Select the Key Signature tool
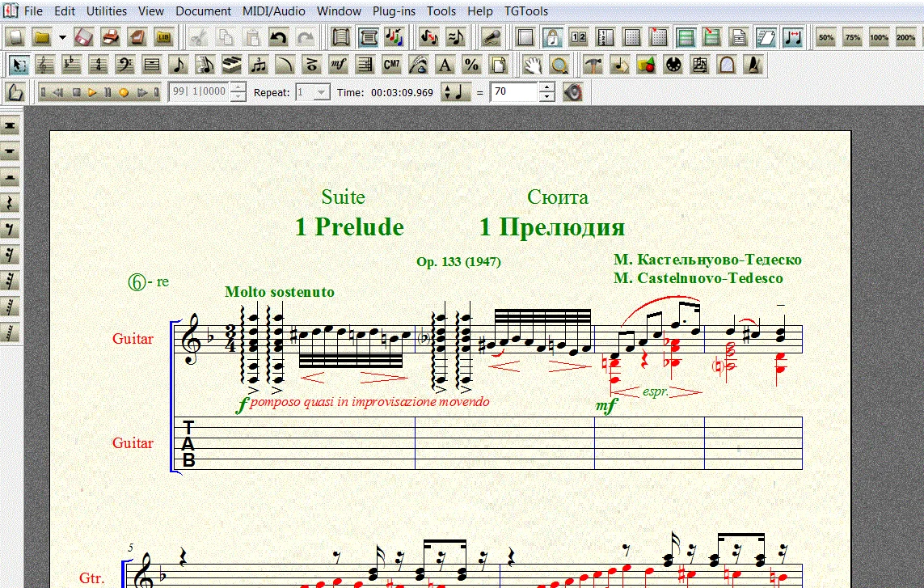Image resolution: width=924 pixels, height=588 pixels. [x=71, y=64]
